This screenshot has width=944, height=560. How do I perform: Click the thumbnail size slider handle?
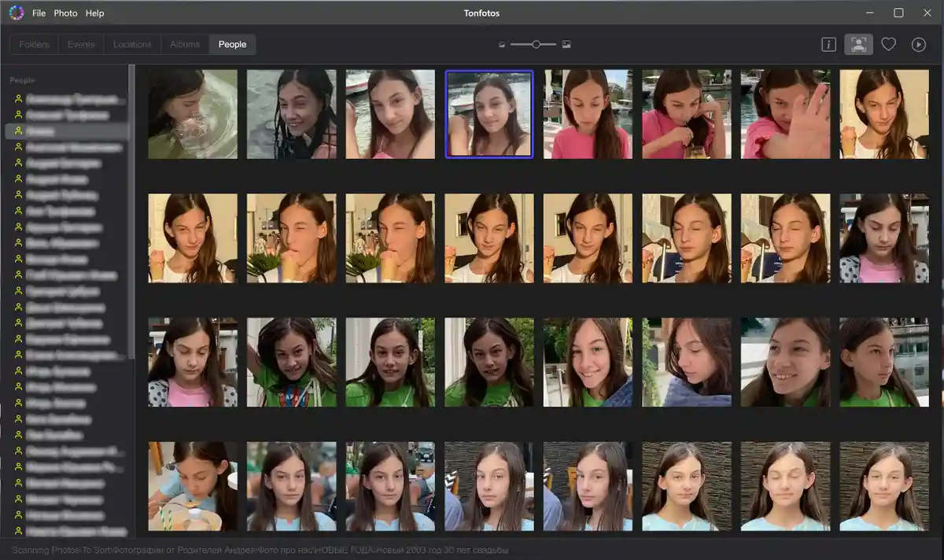tap(536, 45)
